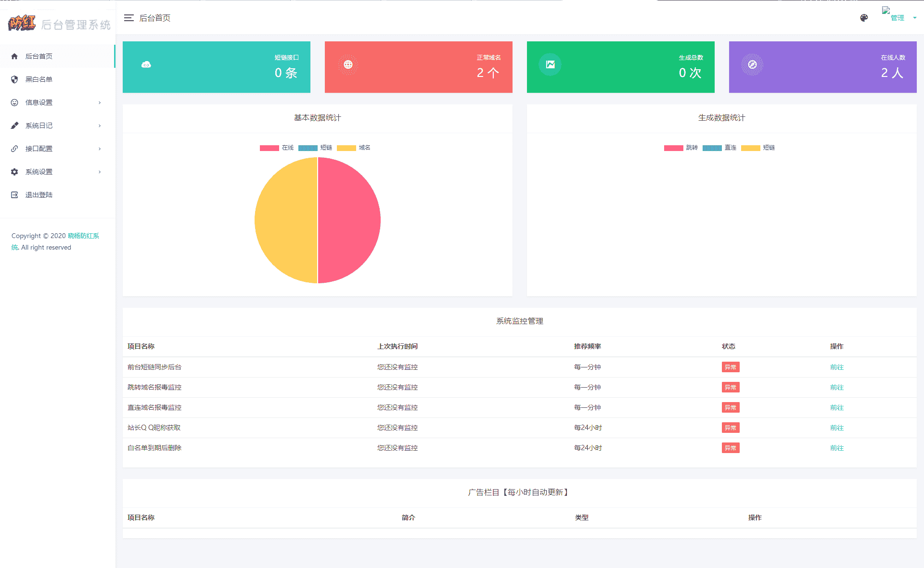Screen dimensions: 924x568
Task: Expand the 信息设置 submenu arrow
Action: coord(100,102)
